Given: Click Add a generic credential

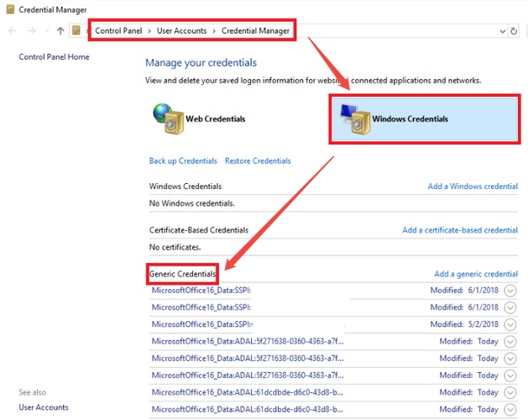Looking at the screenshot, I should coord(476,274).
